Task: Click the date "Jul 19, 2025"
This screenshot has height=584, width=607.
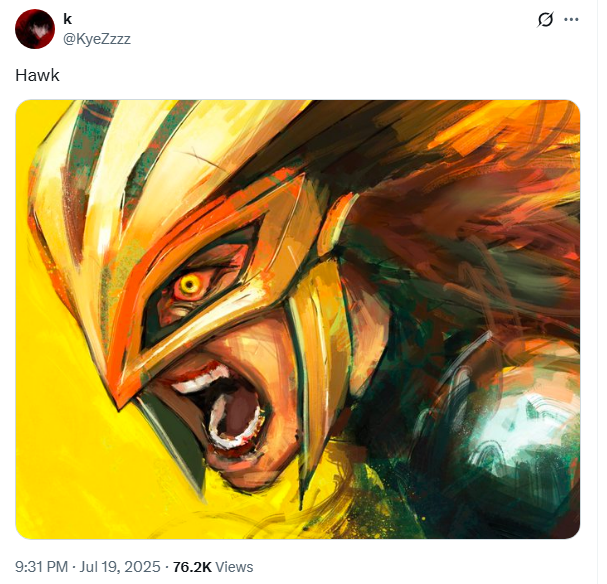Action: click(120, 567)
